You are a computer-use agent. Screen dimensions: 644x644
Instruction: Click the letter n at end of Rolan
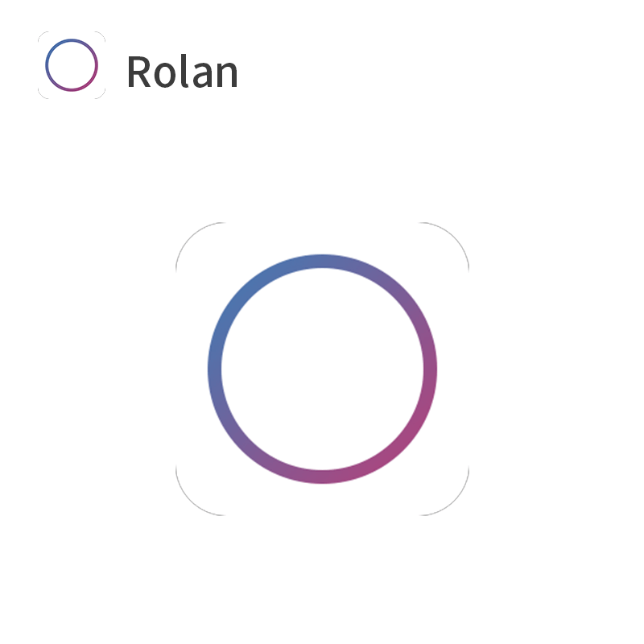[226, 75]
